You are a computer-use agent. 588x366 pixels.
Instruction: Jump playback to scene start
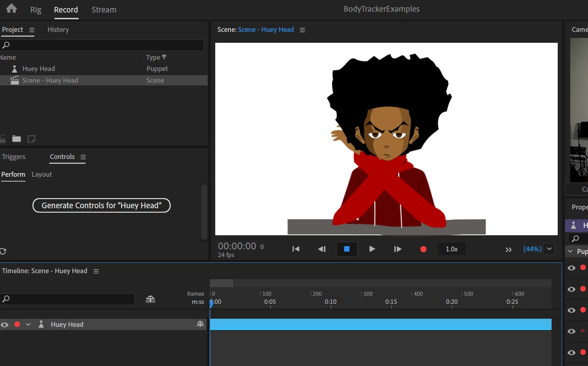click(296, 249)
